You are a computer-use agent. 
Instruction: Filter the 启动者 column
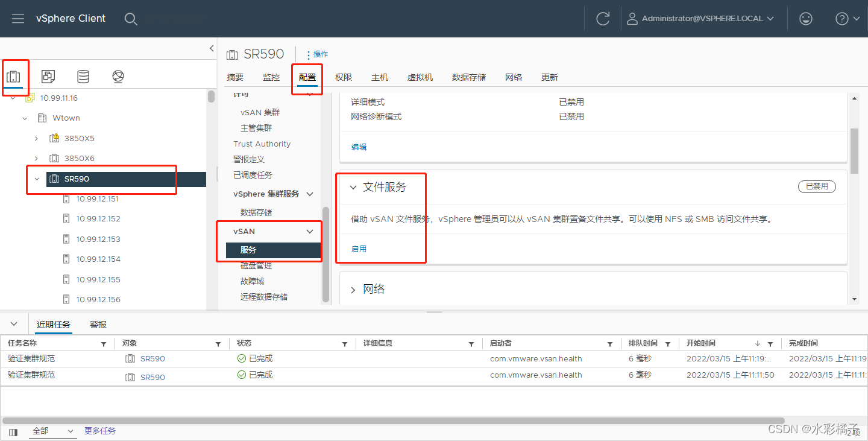[610, 344]
